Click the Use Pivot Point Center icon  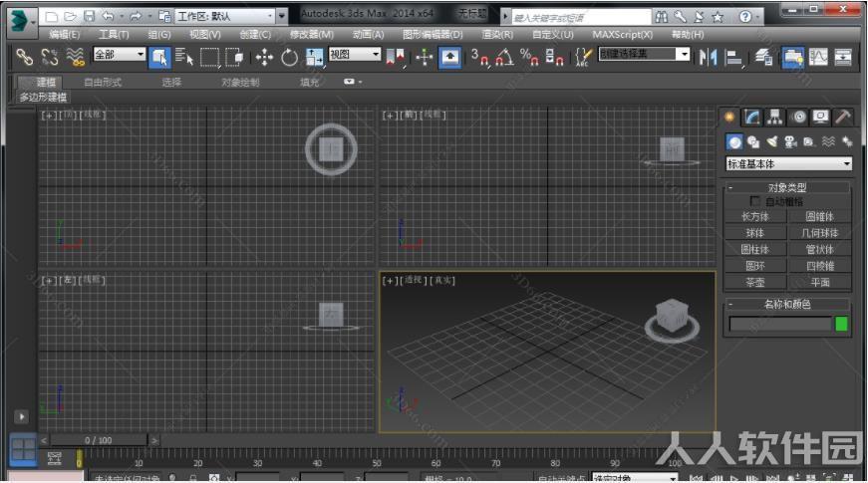[396, 57]
